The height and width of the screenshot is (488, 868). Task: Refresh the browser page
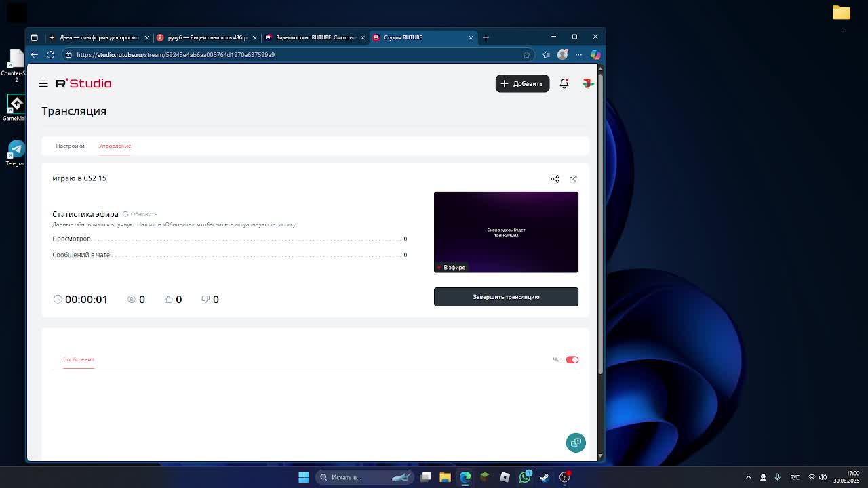pyautogui.click(x=50, y=54)
